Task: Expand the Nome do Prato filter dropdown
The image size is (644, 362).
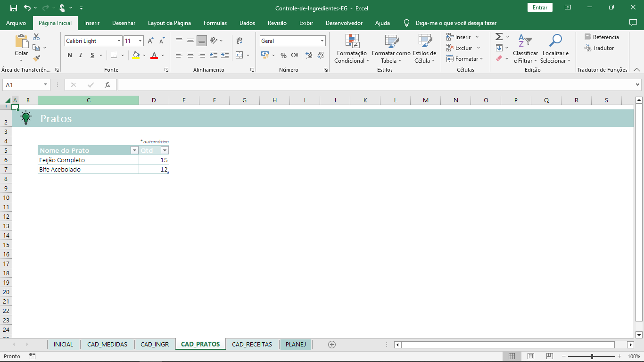Action: pos(134,150)
